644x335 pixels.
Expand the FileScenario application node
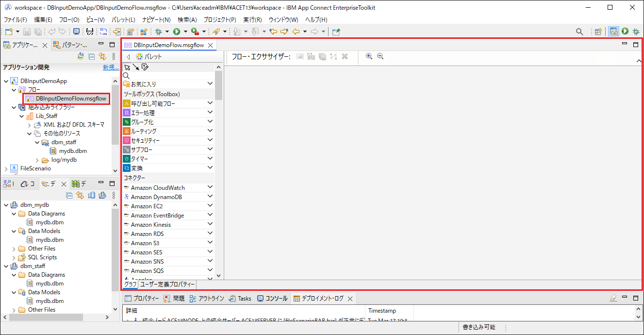click(x=6, y=168)
